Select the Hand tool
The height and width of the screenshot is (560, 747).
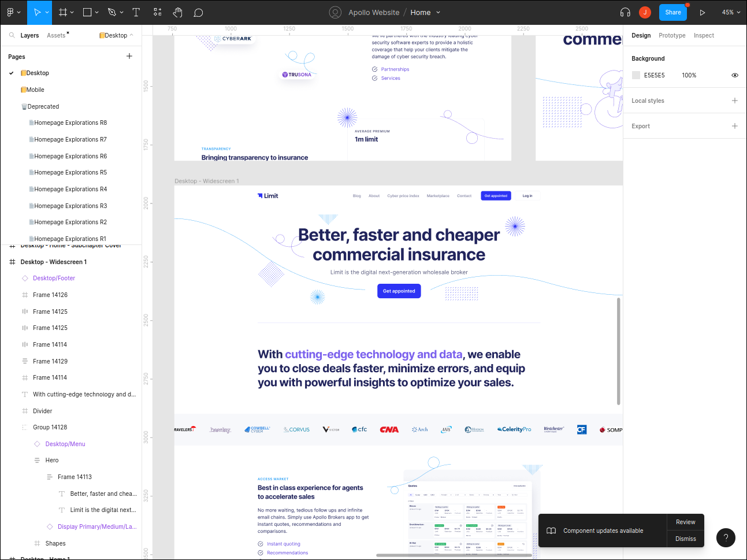tap(178, 12)
